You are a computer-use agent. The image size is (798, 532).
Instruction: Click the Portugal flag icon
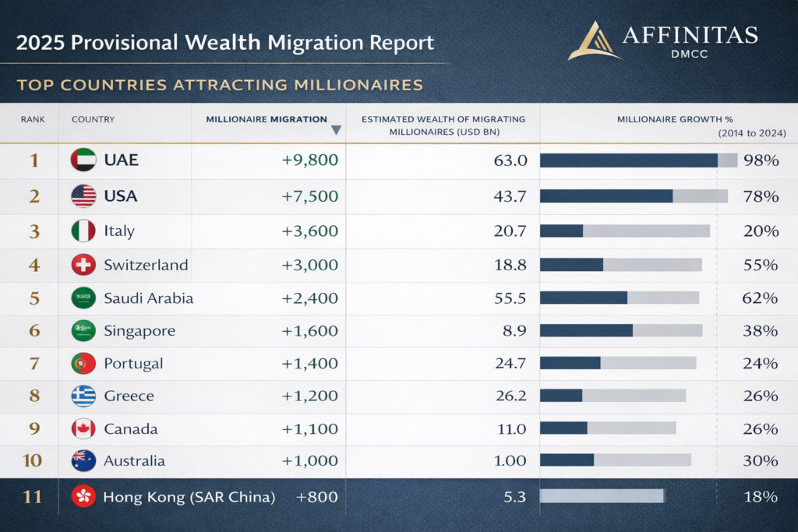[x=83, y=364]
